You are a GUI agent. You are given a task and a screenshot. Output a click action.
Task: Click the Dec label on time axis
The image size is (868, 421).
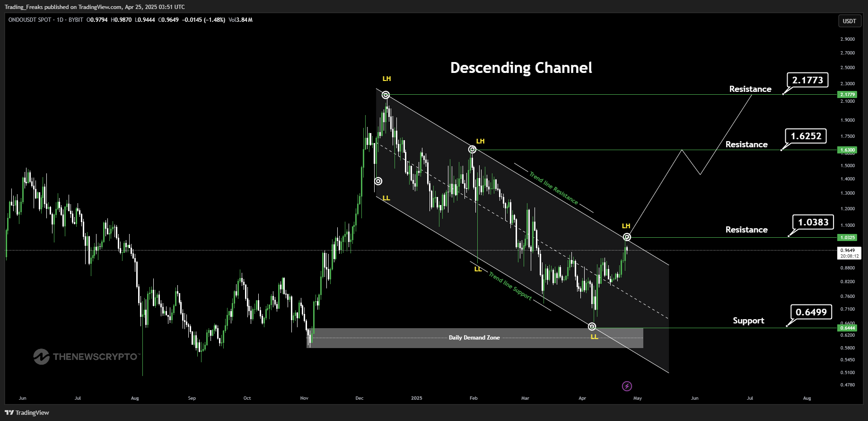click(x=359, y=398)
